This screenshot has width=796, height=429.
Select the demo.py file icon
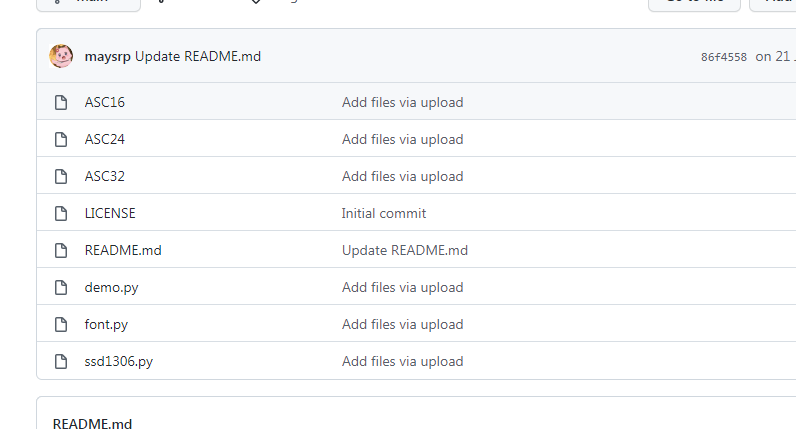click(61, 287)
